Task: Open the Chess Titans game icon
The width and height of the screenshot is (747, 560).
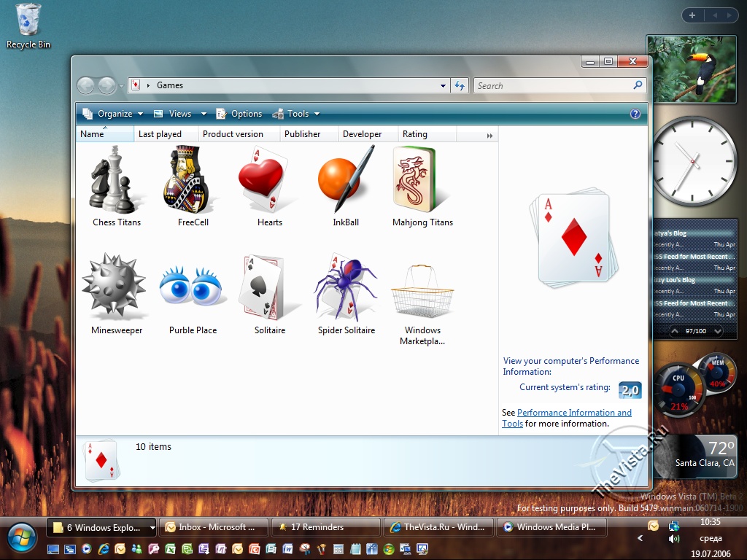Action: (x=113, y=179)
